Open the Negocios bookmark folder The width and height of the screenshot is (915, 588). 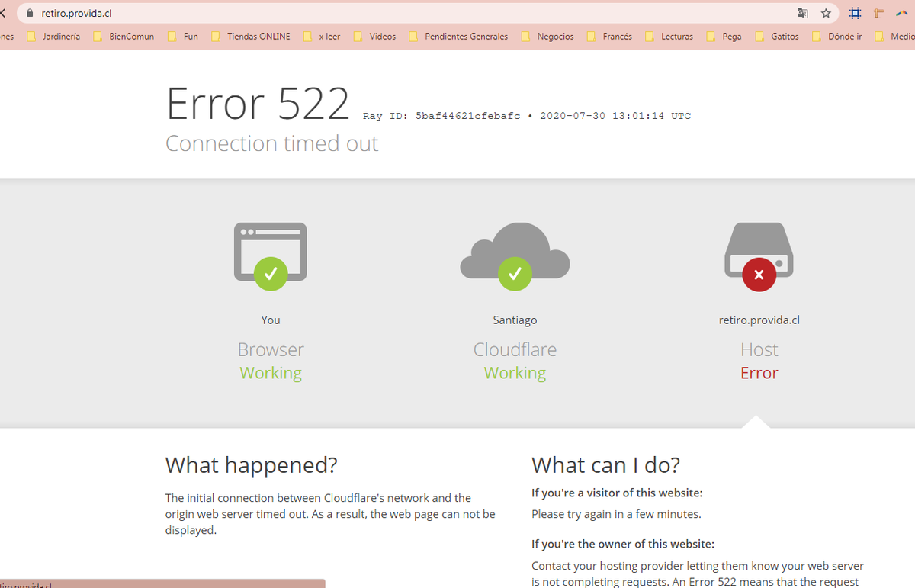[547, 37]
